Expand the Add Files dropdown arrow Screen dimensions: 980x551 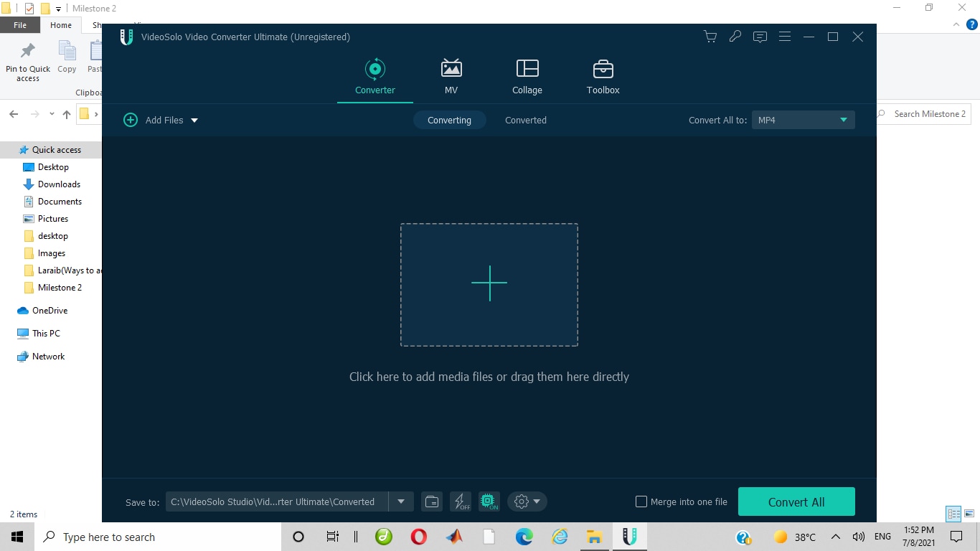[x=194, y=121]
